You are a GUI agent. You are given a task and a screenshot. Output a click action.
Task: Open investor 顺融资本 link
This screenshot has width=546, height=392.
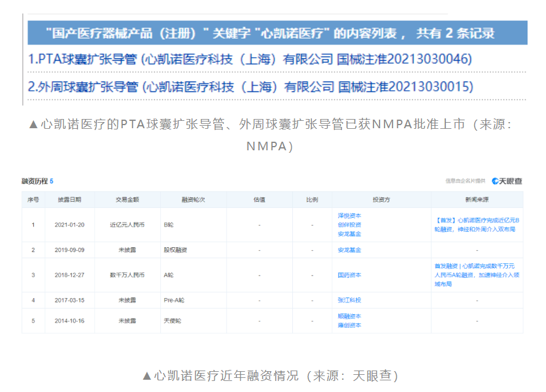(x=349, y=316)
